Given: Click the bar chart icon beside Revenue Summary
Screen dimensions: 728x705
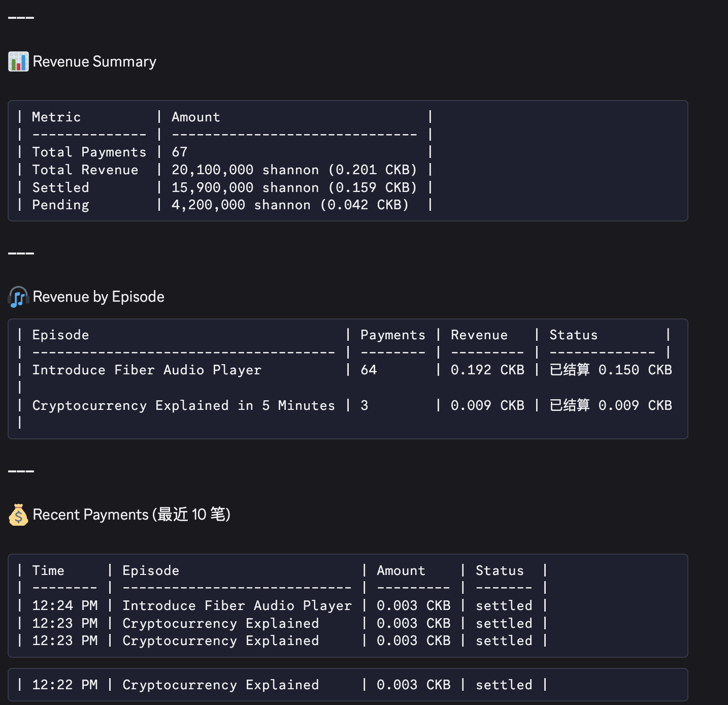Looking at the screenshot, I should pyautogui.click(x=18, y=61).
